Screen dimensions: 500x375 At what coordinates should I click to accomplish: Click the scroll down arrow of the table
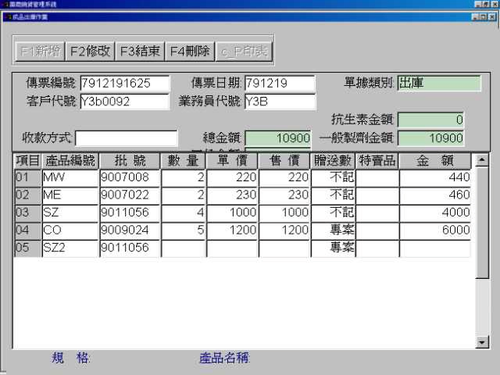click(x=482, y=342)
